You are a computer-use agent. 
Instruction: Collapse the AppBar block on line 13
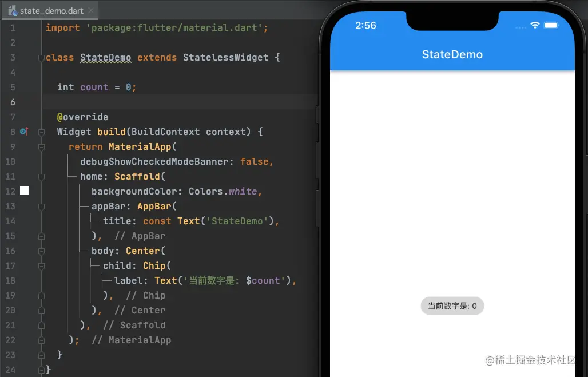tap(41, 207)
